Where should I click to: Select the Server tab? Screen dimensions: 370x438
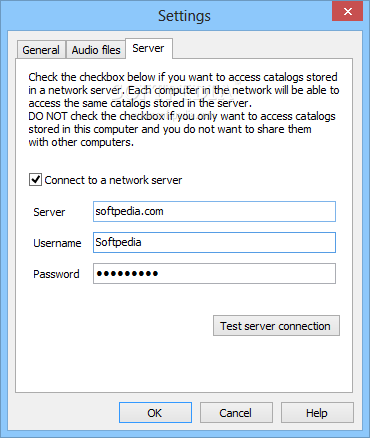(x=148, y=48)
